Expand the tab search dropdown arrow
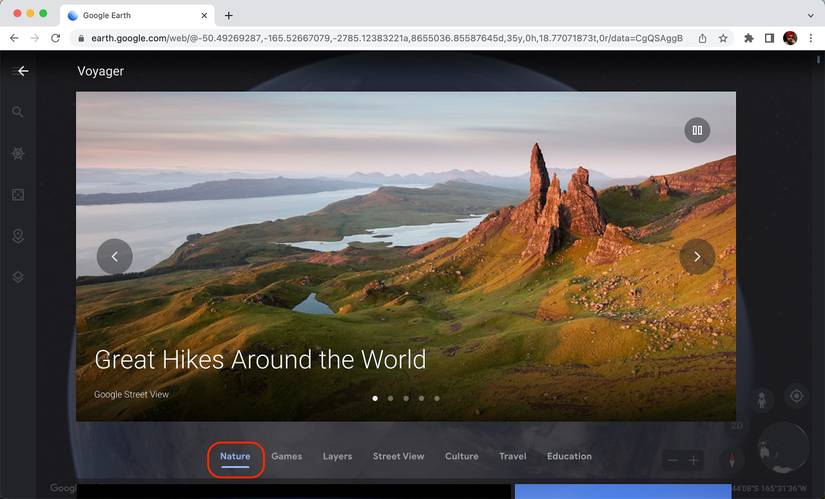This screenshot has height=499, width=825. pos(810,15)
